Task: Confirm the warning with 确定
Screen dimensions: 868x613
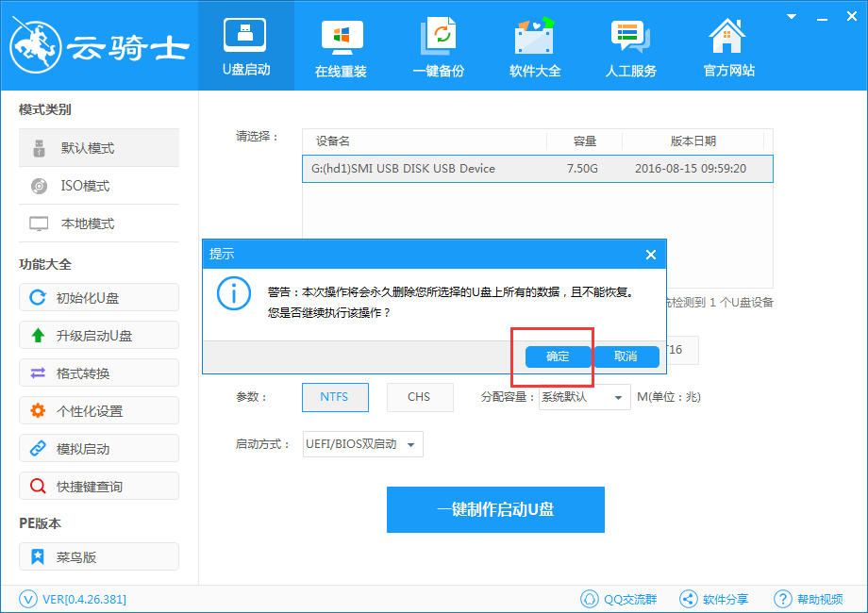Action: point(553,356)
